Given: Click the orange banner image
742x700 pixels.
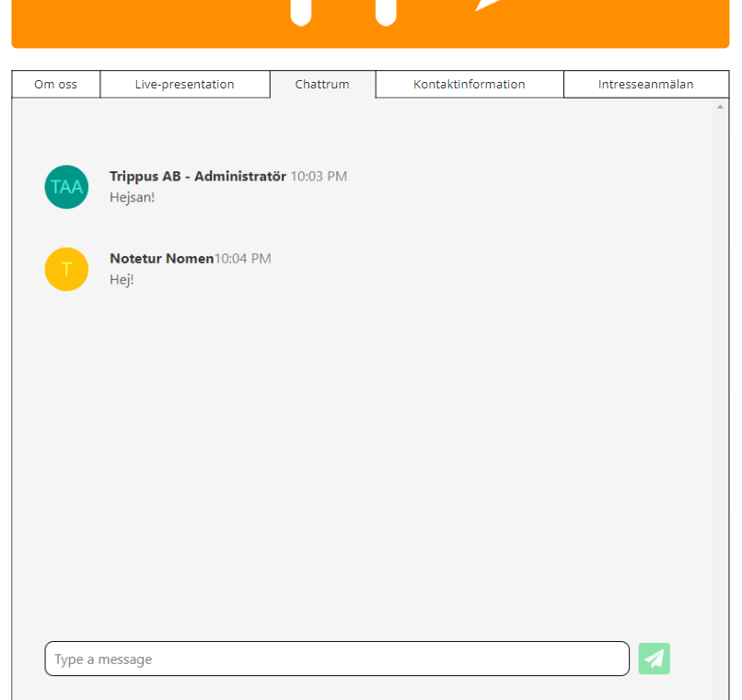Looking at the screenshot, I should pyautogui.click(x=370, y=24).
